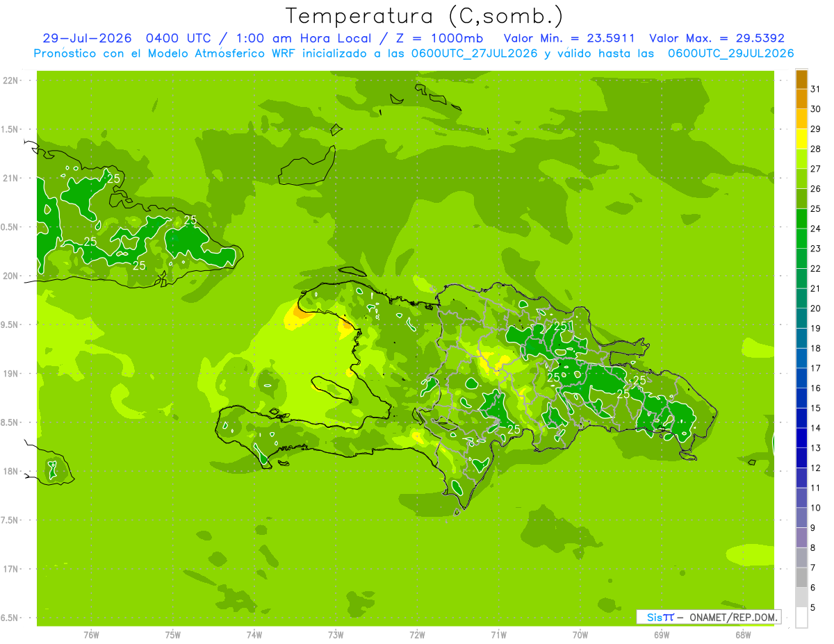Click the '17N' latitude axis label
The height and width of the screenshot is (644, 834).
(12, 569)
